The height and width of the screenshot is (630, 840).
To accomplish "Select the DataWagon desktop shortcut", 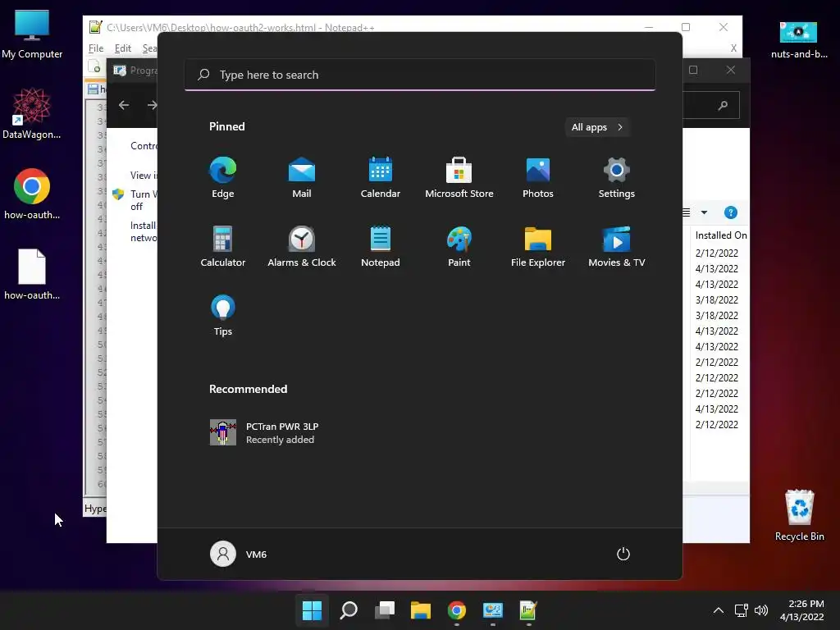I will click(32, 114).
